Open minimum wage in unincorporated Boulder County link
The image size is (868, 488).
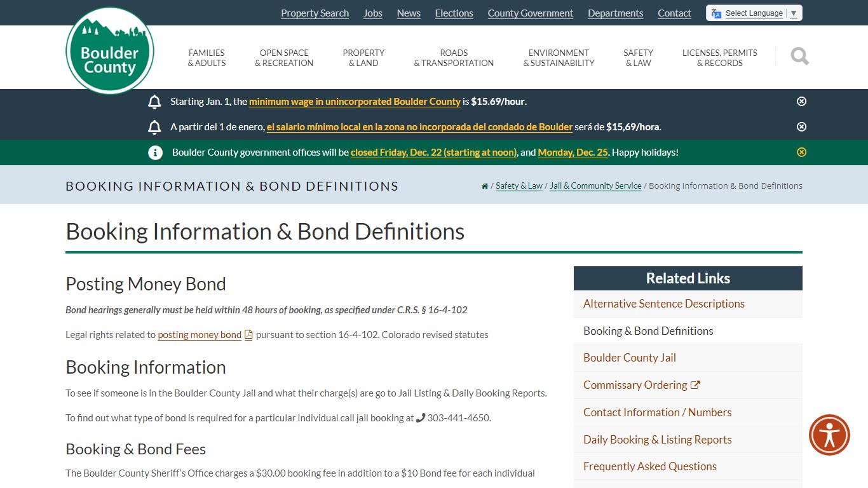coord(355,102)
